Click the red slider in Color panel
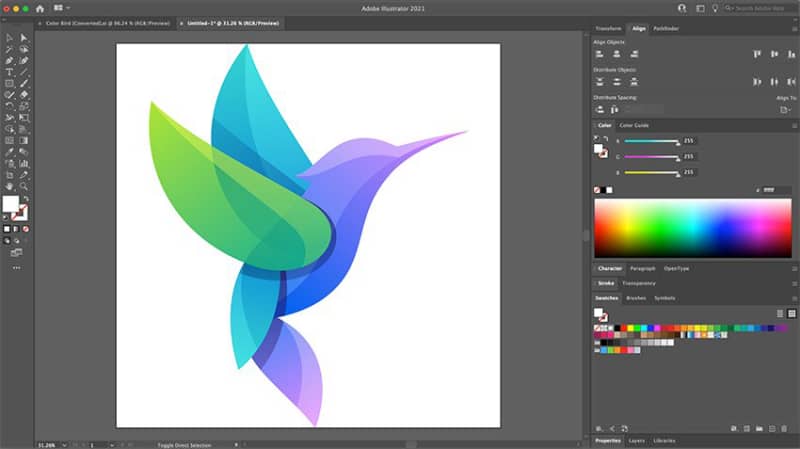The image size is (800, 449). (652, 141)
